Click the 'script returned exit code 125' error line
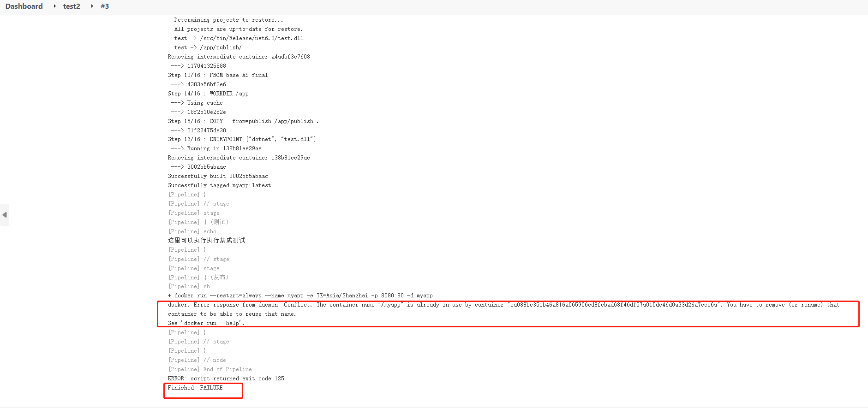The image size is (868, 408). [x=226, y=378]
